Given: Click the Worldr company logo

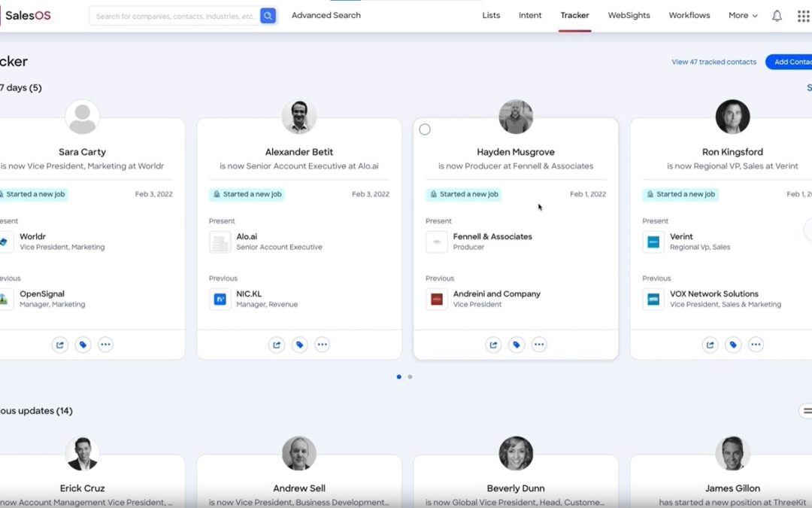Looking at the screenshot, I should pos(5,242).
